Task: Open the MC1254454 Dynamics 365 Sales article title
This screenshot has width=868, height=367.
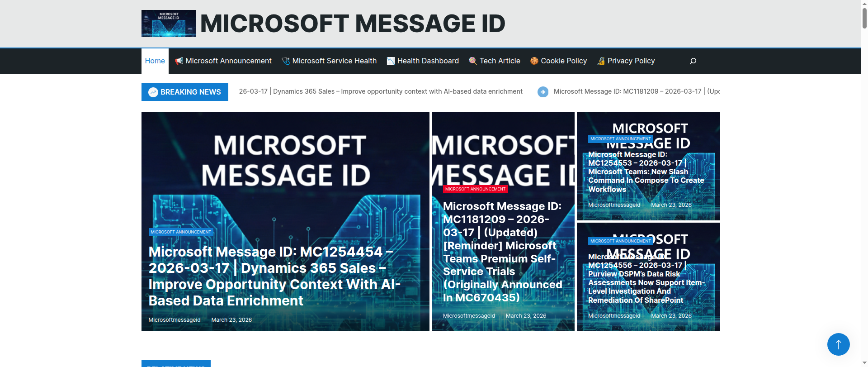Action: pyautogui.click(x=274, y=276)
